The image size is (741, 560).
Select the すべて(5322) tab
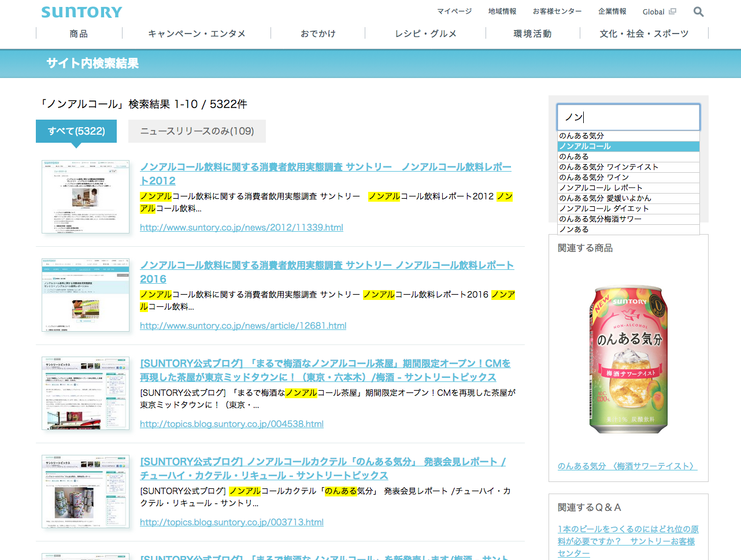pyautogui.click(x=76, y=131)
